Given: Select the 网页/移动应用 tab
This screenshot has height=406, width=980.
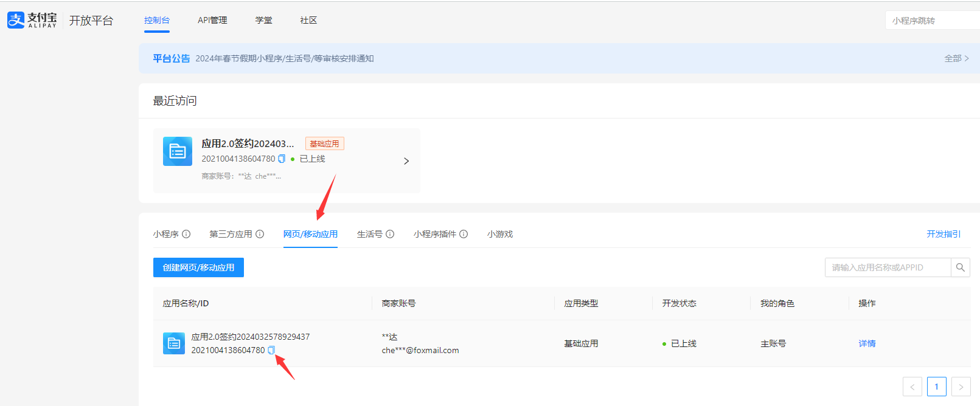Looking at the screenshot, I should (310, 234).
